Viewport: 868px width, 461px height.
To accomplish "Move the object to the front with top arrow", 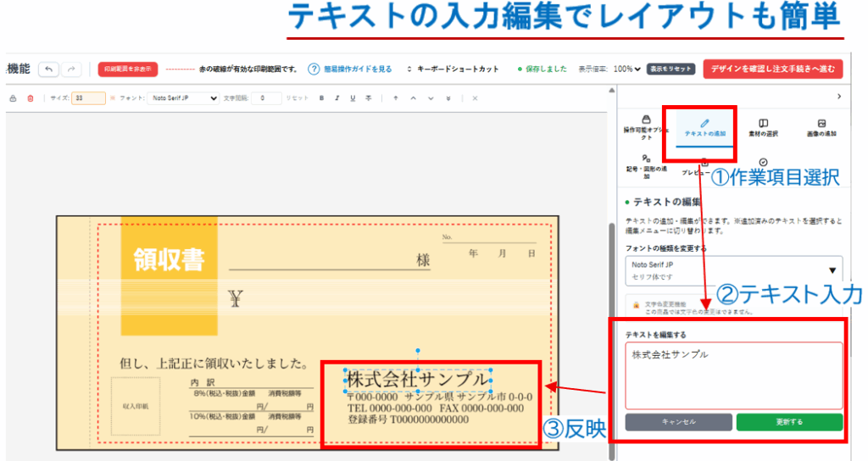I will [x=395, y=98].
